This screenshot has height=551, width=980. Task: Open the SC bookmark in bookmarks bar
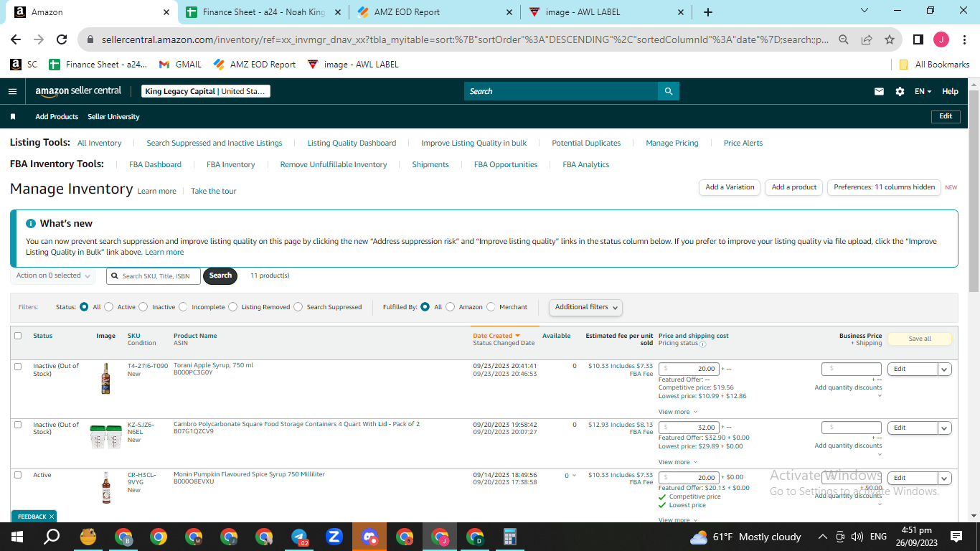pos(24,65)
